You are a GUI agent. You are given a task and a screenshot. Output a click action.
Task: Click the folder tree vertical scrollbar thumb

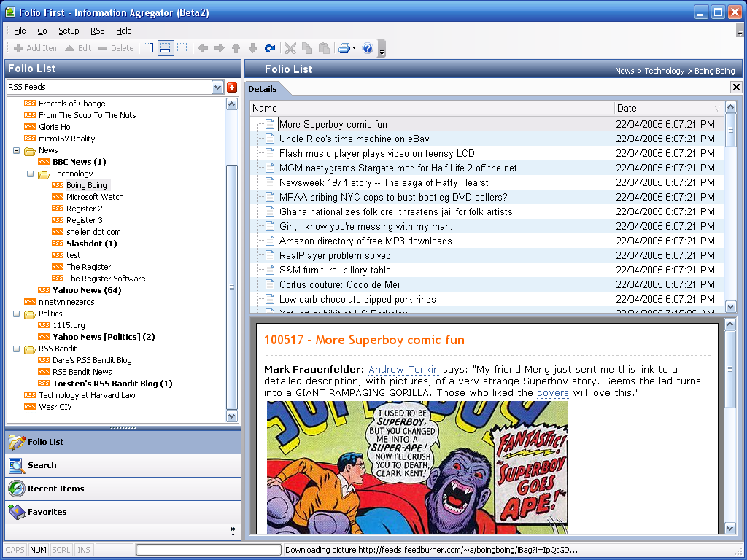[x=232, y=287]
